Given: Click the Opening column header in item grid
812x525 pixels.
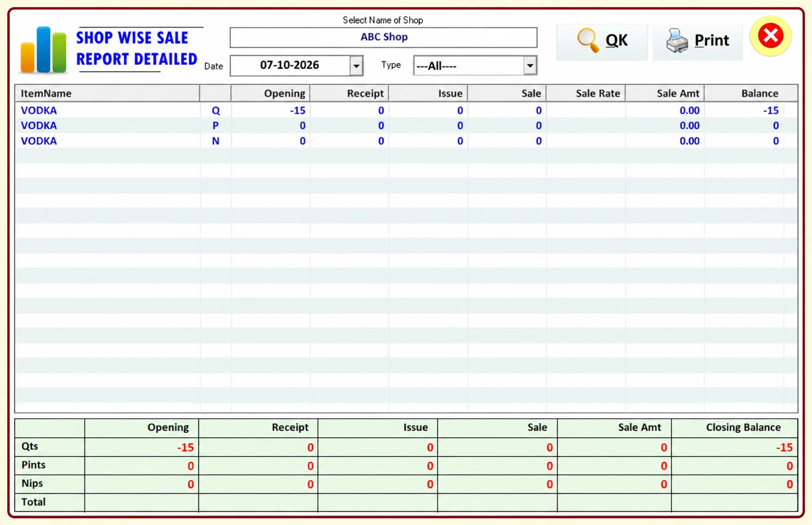Looking at the screenshot, I should coord(270,93).
